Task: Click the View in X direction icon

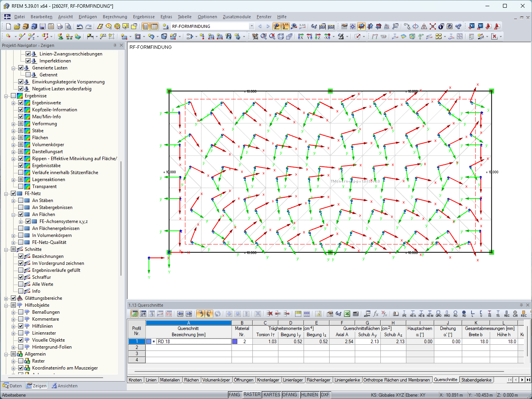Action: [x=301, y=36]
